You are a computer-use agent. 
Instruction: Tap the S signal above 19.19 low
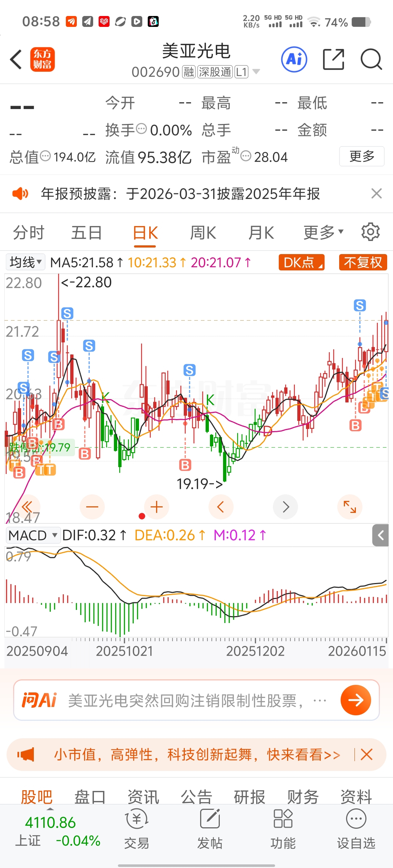coord(189,370)
